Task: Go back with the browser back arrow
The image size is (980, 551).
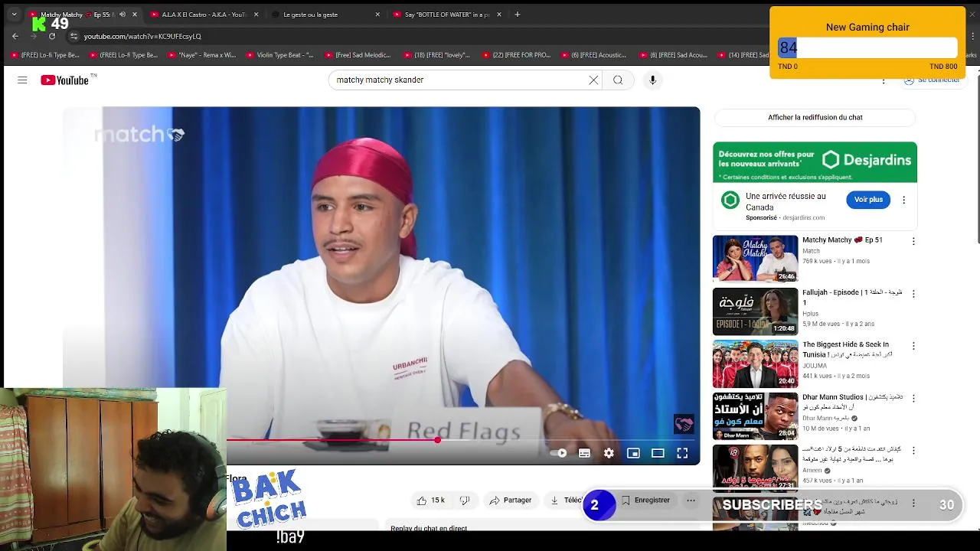Action: [x=15, y=36]
